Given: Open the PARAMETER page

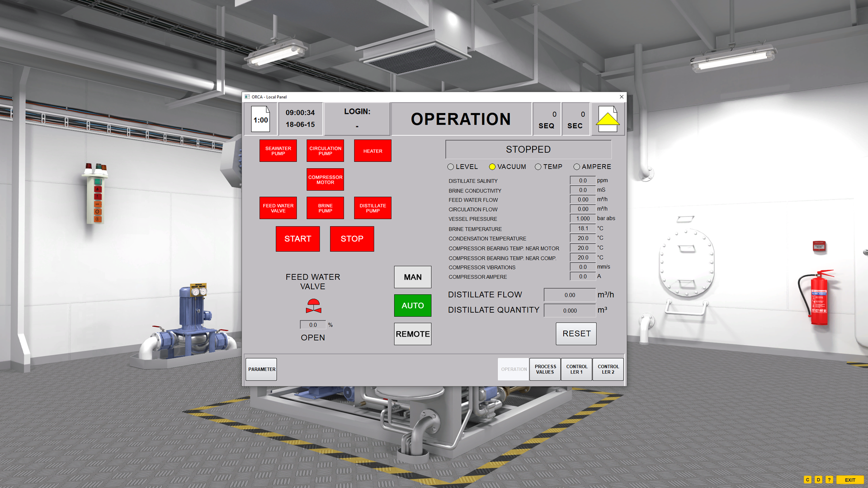Looking at the screenshot, I should pos(261,369).
